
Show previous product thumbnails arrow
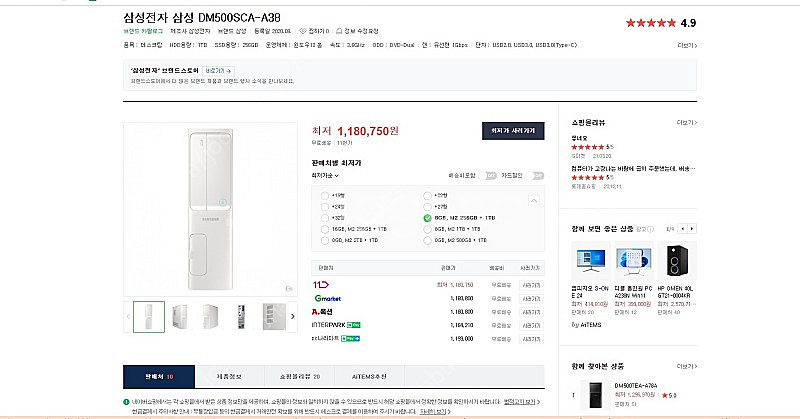click(128, 317)
